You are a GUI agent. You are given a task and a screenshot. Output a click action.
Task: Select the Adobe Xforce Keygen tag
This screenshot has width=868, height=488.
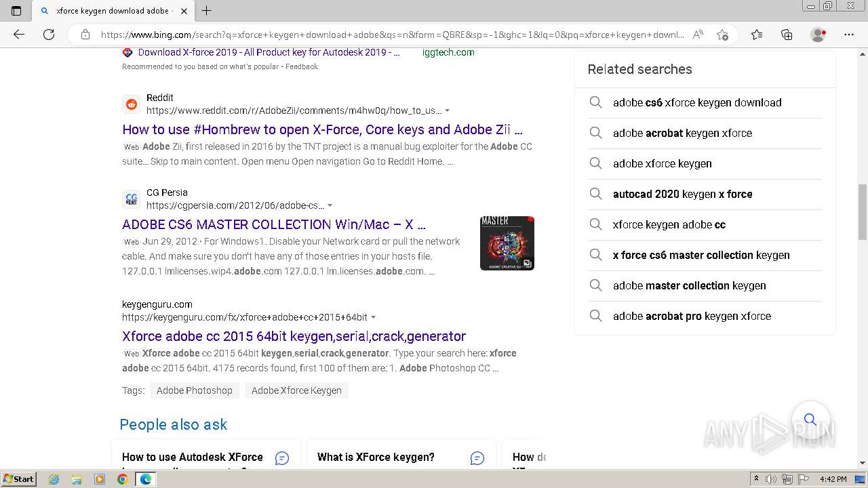click(x=296, y=390)
